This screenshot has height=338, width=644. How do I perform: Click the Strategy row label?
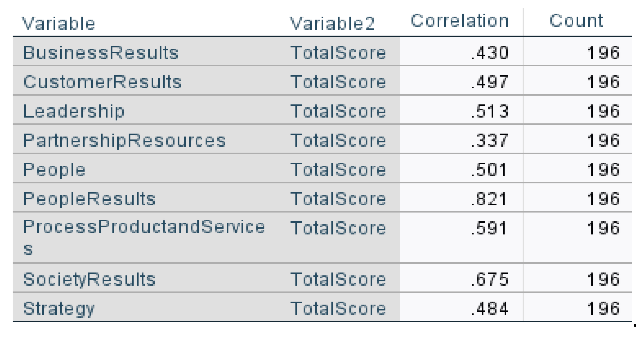59,309
